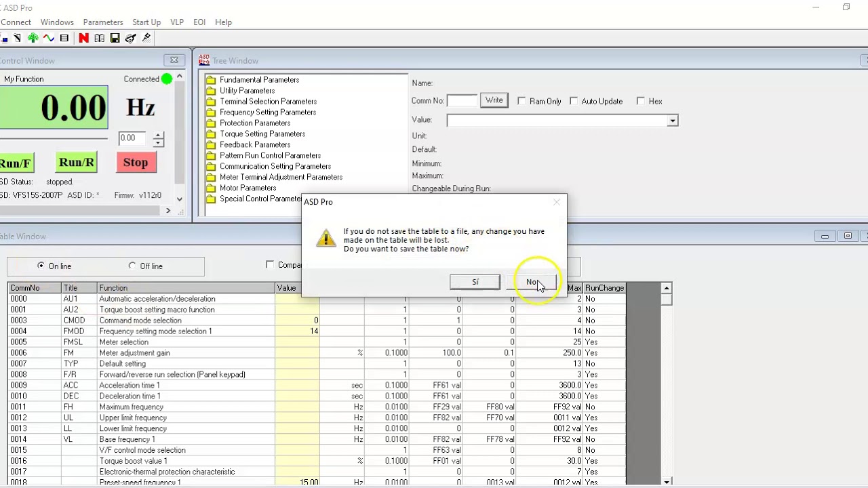
Task: Open Utility Parameters folder
Action: pos(247,91)
